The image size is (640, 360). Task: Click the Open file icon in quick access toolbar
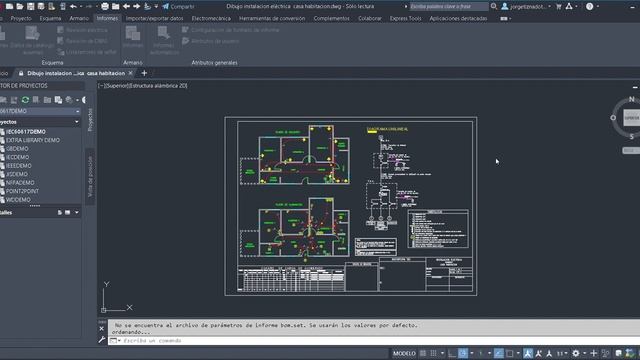[x=19, y=7]
